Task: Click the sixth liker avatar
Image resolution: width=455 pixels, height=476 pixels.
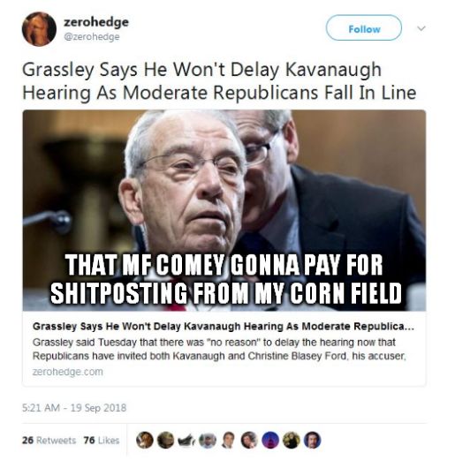Action: pyautogui.click(x=249, y=440)
